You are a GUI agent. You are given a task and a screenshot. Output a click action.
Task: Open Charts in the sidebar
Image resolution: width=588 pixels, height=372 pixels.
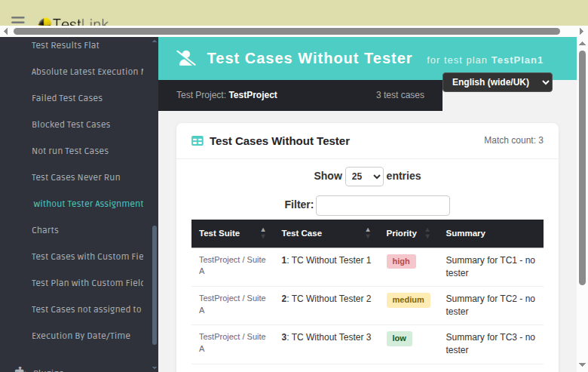(45, 230)
